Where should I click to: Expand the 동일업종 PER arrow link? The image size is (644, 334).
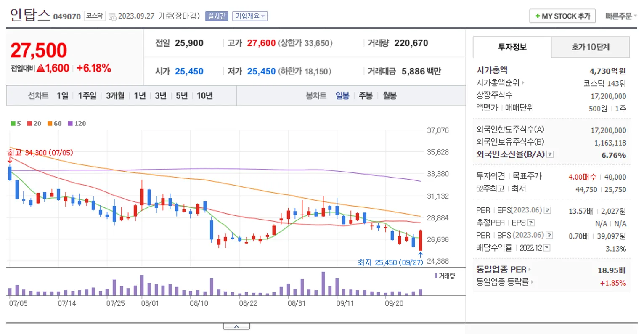coord(529,269)
